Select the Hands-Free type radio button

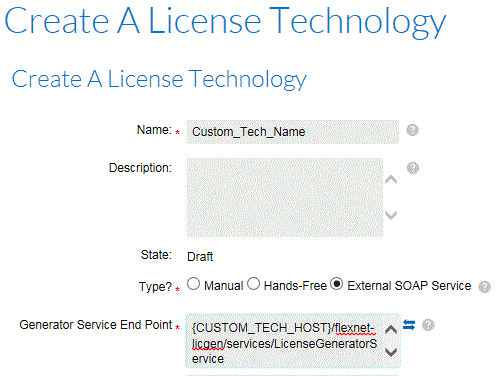coord(253,284)
